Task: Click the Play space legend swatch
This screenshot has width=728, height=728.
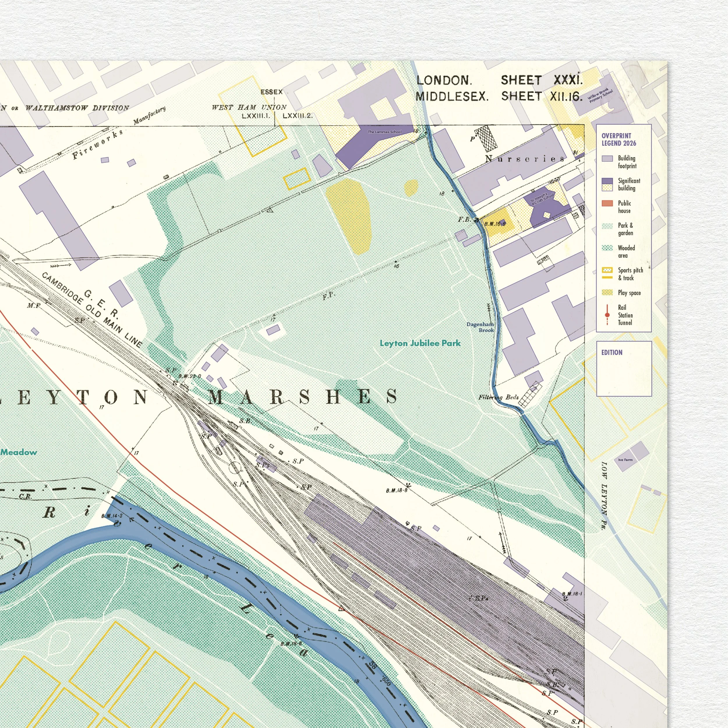Action: pos(607,292)
